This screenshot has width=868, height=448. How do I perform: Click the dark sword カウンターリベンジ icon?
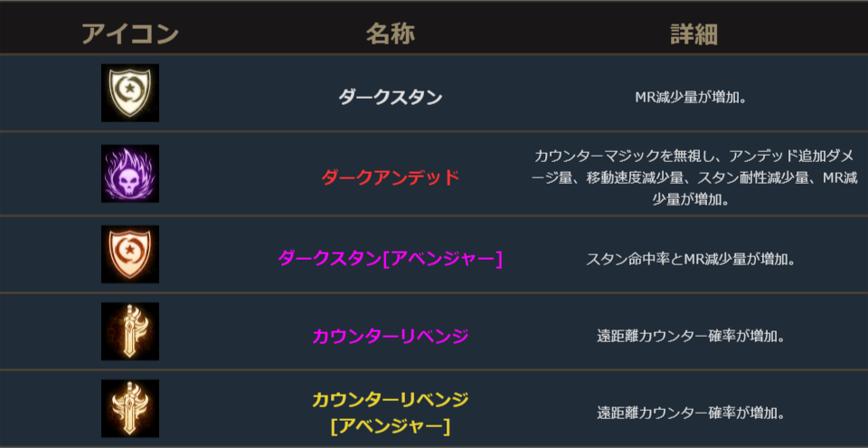tap(129, 331)
